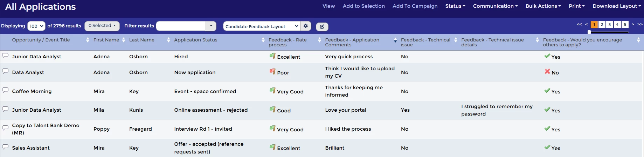Image resolution: width=644 pixels, height=157 pixels.
Task: Open comment bubble for Adena's Data Analyst row
Action: pyautogui.click(x=5, y=71)
